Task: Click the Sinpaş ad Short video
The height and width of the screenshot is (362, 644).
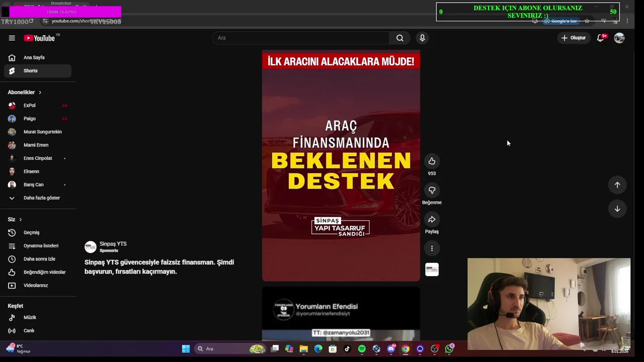Action: click(x=341, y=166)
